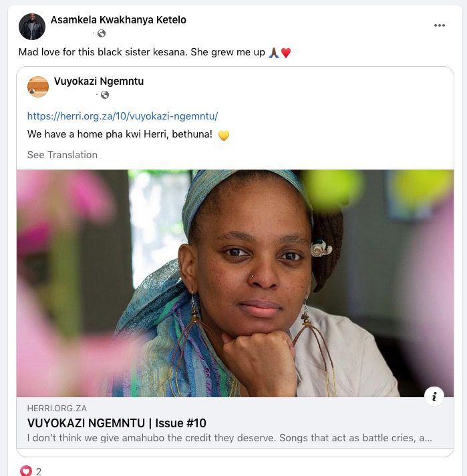
Task: Open the herri.org.za/10/vuyokazi-ngemntu URL
Action: (x=122, y=115)
